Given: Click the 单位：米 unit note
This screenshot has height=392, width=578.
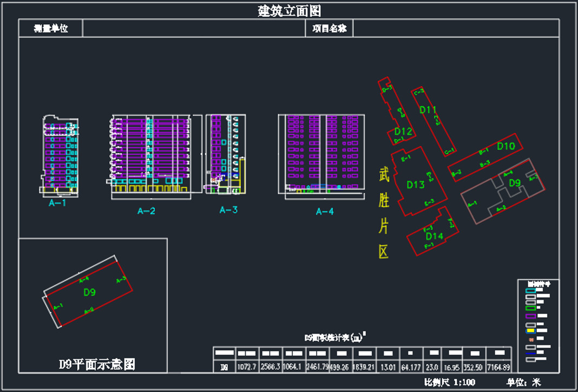Looking at the screenshot, I should [x=524, y=382].
